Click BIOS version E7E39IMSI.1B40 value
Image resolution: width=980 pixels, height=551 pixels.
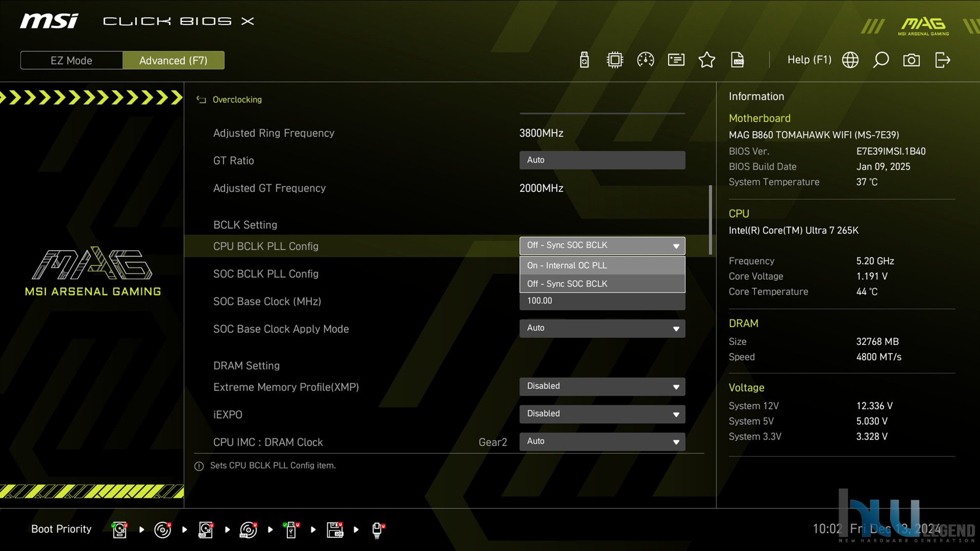tap(891, 151)
